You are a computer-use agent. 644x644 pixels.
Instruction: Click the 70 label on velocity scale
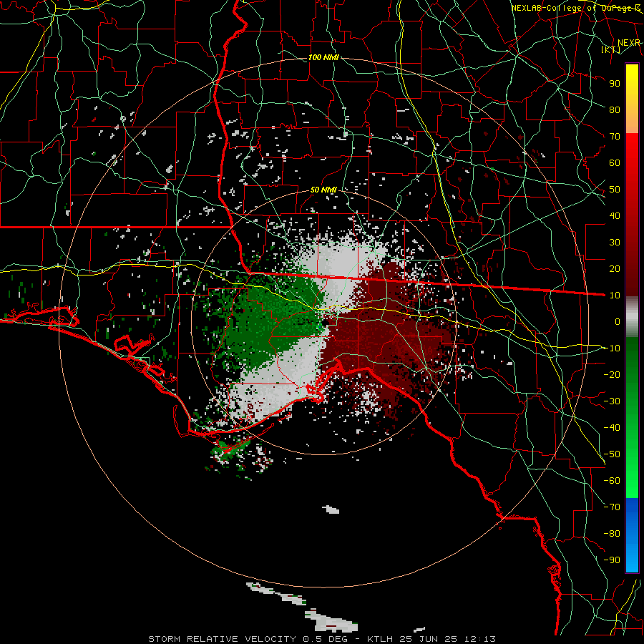click(615, 137)
